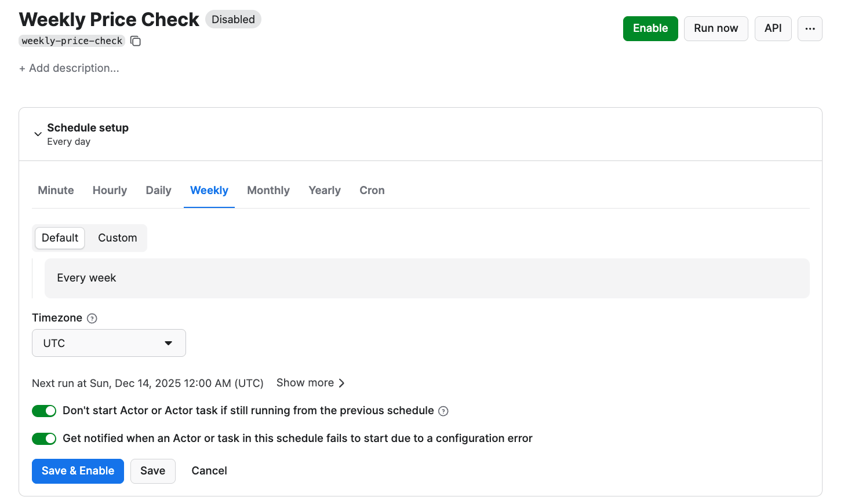Click the Save & Enable button
Viewport: 844px width, 504px height.
(x=78, y=471)
